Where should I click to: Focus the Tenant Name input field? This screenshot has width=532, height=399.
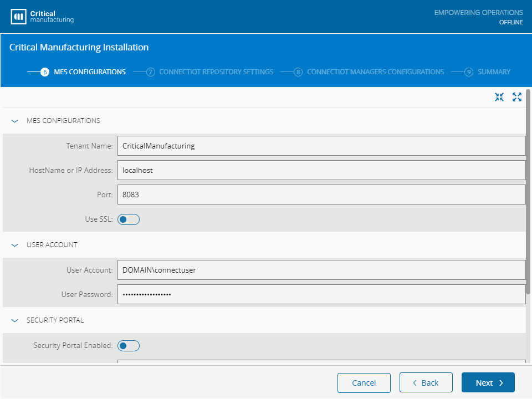tap(321, 146)
